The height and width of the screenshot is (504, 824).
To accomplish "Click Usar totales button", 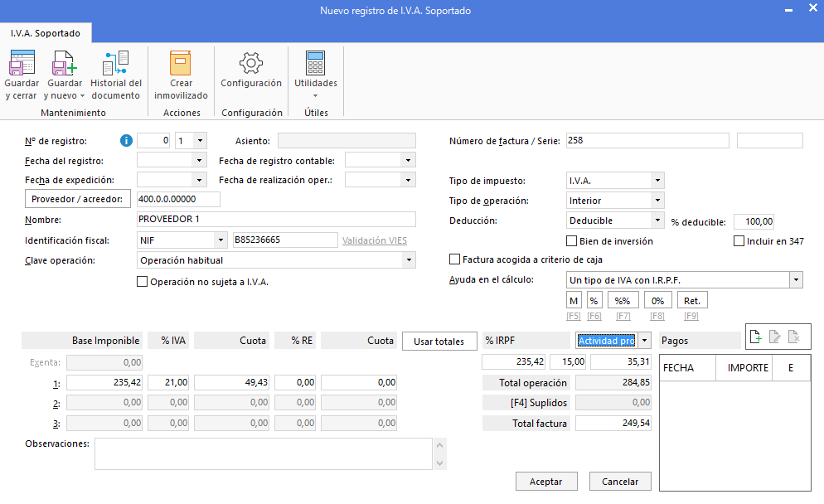I will pos(439,341).
